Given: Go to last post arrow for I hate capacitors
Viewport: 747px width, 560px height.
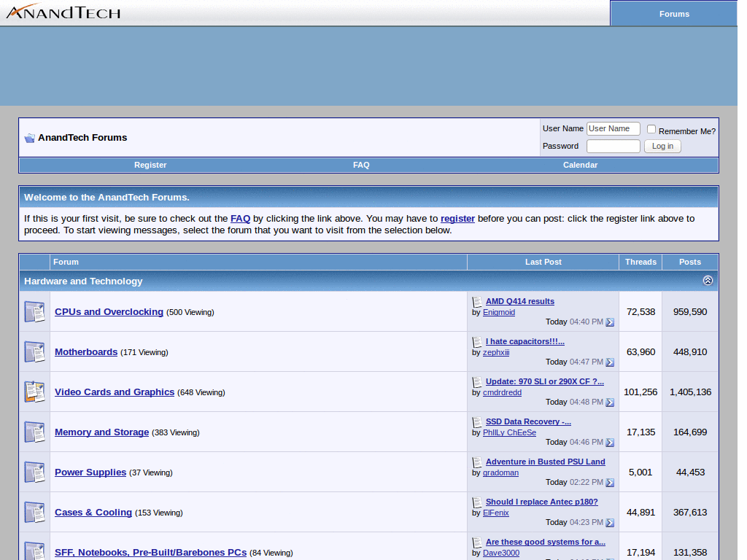Looking at the screenshot, I should pos(610,362).
